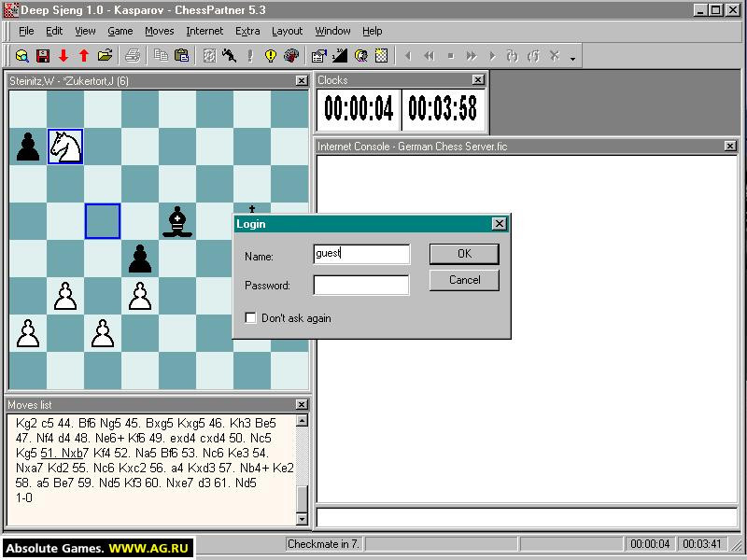Click the red down arrow toolbar icon
This screenshot has height=560, width=747.
[x=63, y=56]
